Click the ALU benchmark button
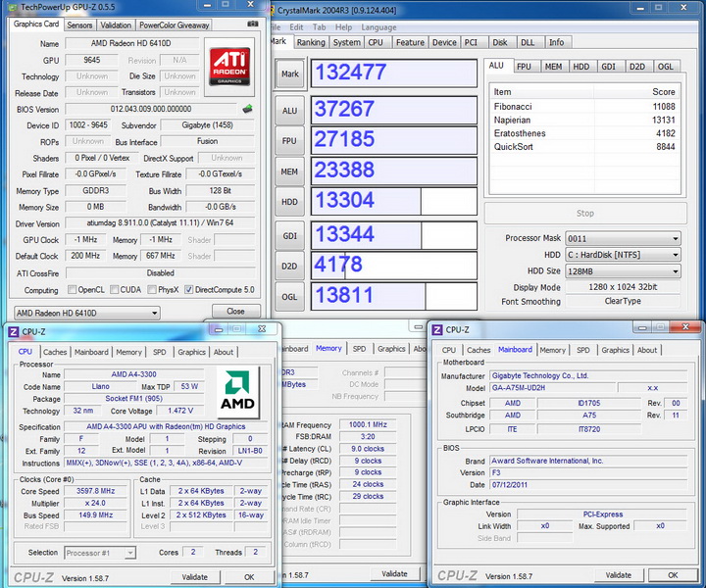This screenshot has height=588, width=706. (289, 111)
